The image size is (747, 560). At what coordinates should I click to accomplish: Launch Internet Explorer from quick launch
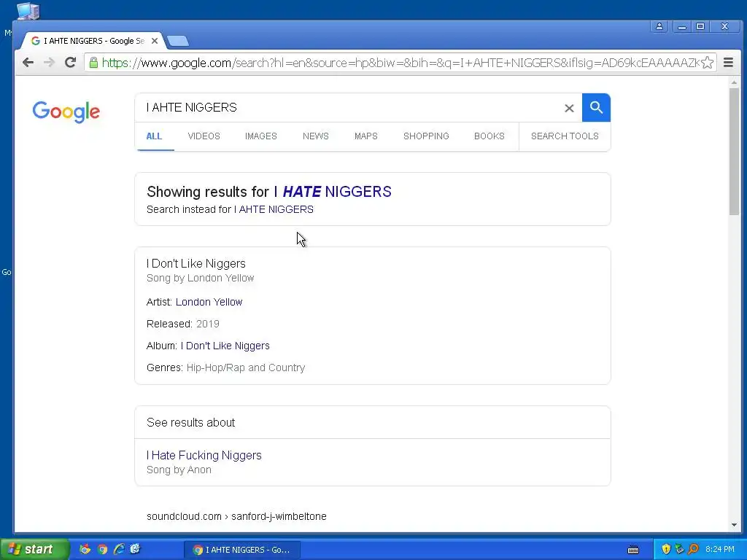click(119, 549)
